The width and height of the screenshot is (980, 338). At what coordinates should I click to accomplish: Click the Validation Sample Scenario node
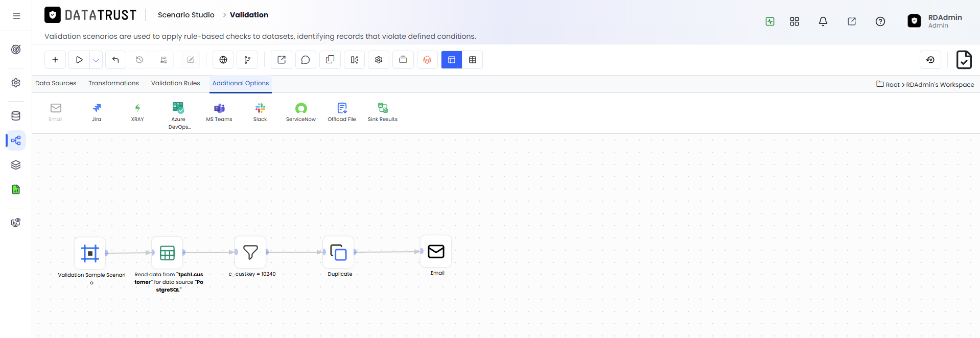click(x=90, y=253)
